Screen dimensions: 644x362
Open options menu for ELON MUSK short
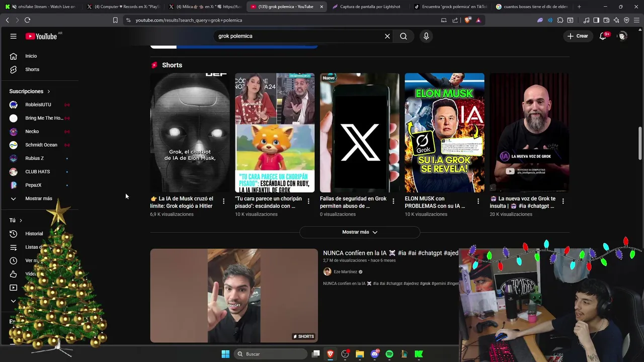tap(478, 201)
